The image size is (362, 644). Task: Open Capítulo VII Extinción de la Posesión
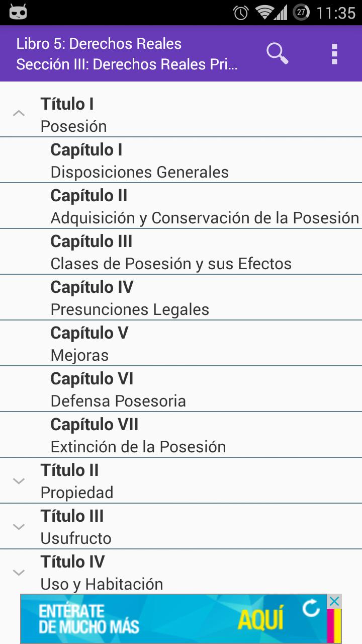(x=138, y=435)
